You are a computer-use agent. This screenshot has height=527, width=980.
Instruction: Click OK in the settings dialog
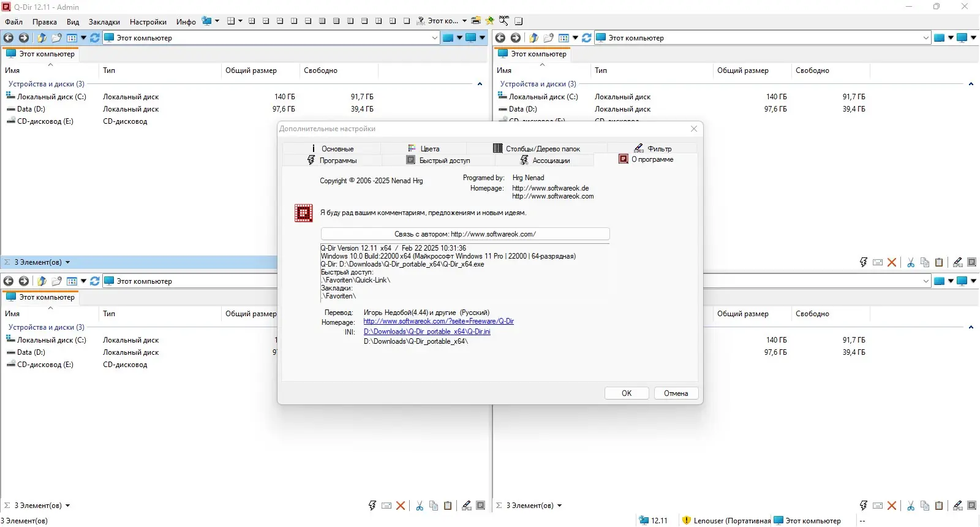(x=627, y=393)
